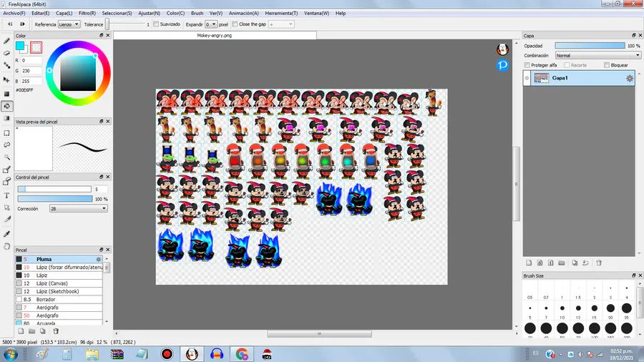Viewport: 644px width, 362px height.
Task: Adjust the layer Opacidad slider
Action: 590,46
